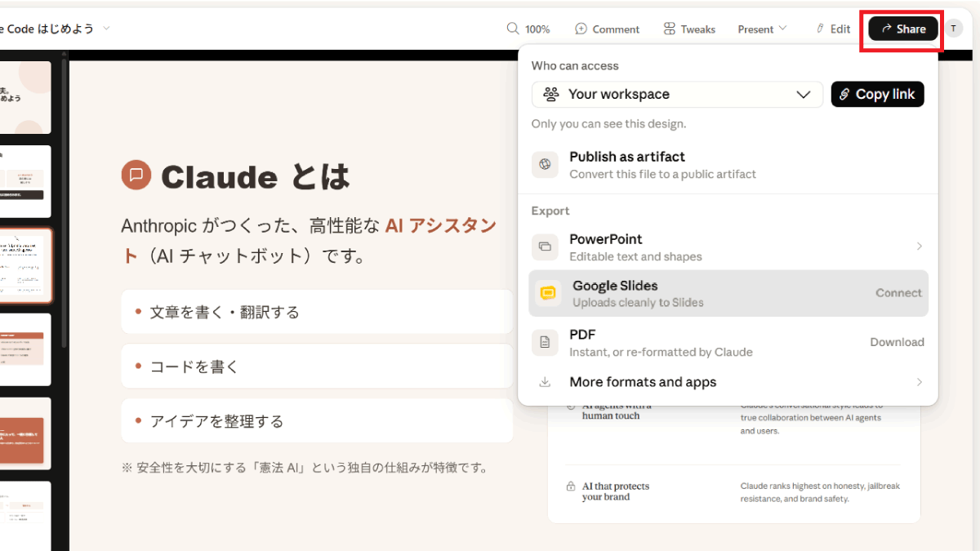
Task: Click the slide panel scrollbar
Action: point(65,204)
